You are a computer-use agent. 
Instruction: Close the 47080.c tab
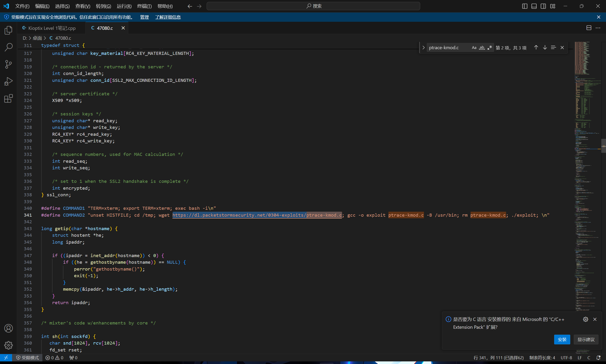click(x=123, y=28)
